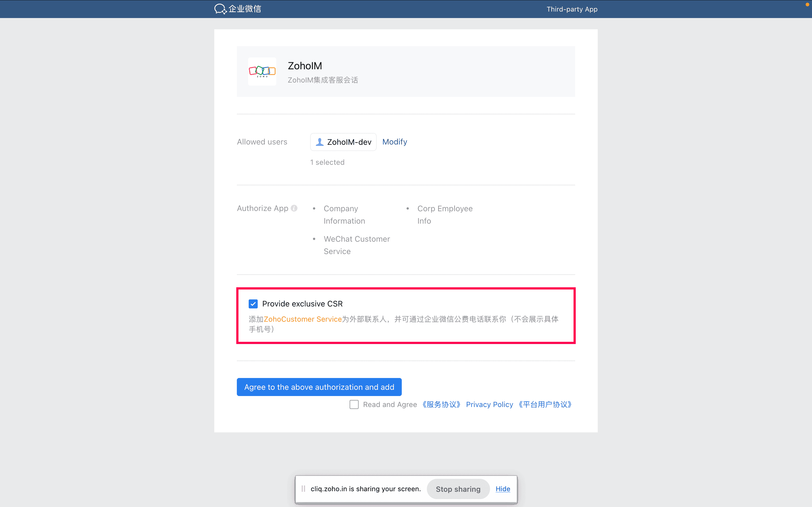
Task: Click the WeCom logo icon in the header
Action: [x=220, y=9]
